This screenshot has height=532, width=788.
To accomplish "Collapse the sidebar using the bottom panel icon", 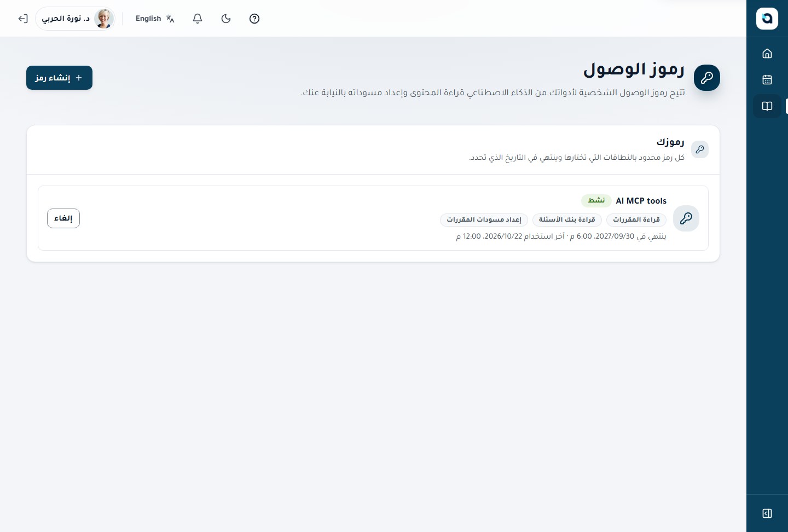I will [767, 513].
